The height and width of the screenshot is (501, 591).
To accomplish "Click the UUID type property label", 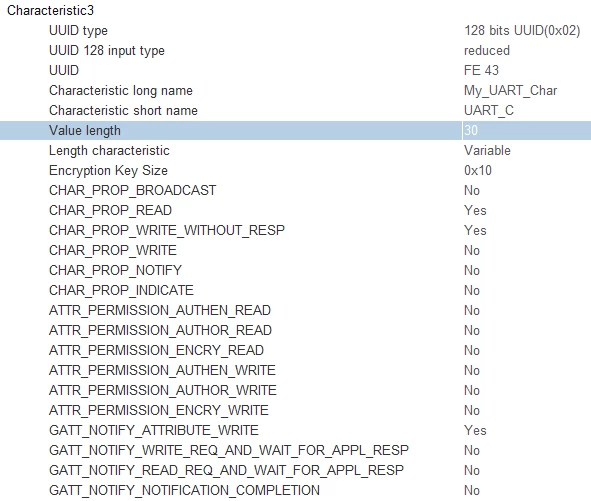I will tap(78, 31).
